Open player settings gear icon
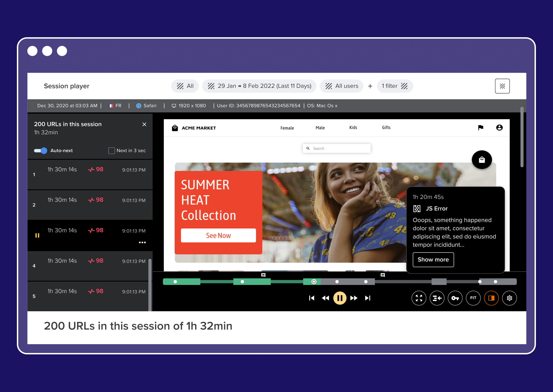The height and width of the screenshot is (392, 553). (x=509, y=298)
